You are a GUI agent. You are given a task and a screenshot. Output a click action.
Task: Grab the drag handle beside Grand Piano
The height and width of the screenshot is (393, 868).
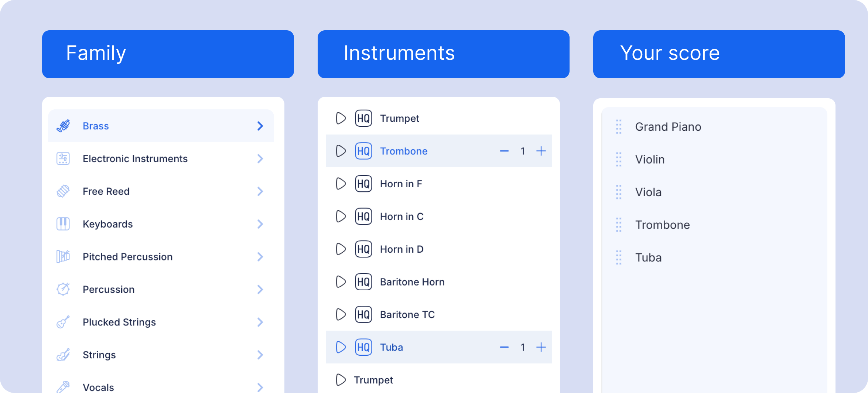pos(619,127)
